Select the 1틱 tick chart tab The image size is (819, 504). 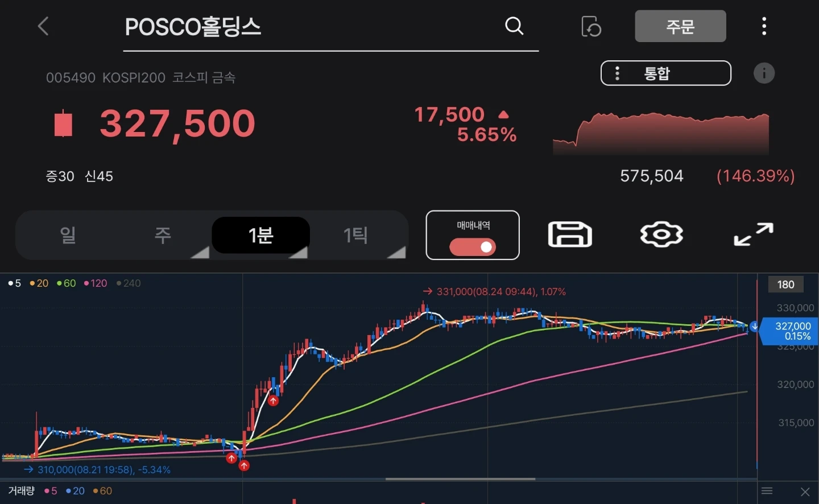coord(356,235)
